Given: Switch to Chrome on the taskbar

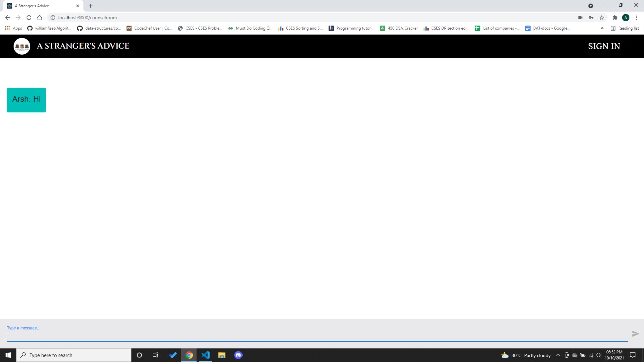Looking at the screenshot, I should point(189,355).
